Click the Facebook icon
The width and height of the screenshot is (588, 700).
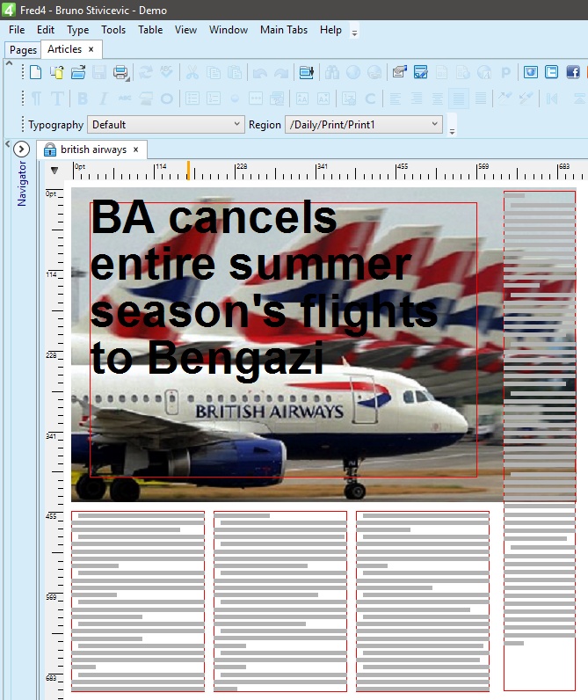(x=573, y=72)
